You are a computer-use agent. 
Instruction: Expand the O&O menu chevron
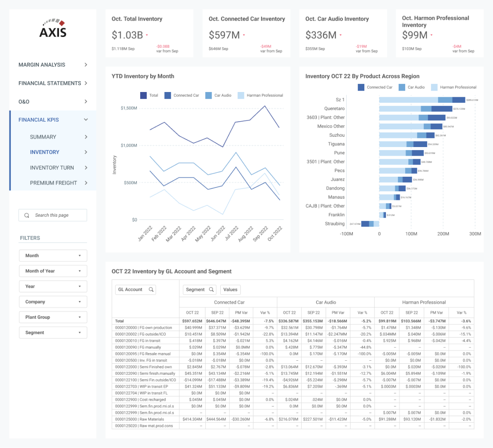click(86, 101)
